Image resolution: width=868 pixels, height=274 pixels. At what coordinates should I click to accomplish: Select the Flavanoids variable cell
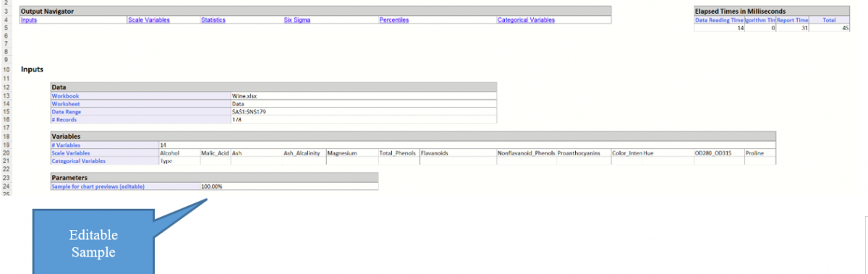(x=458, y=153)
